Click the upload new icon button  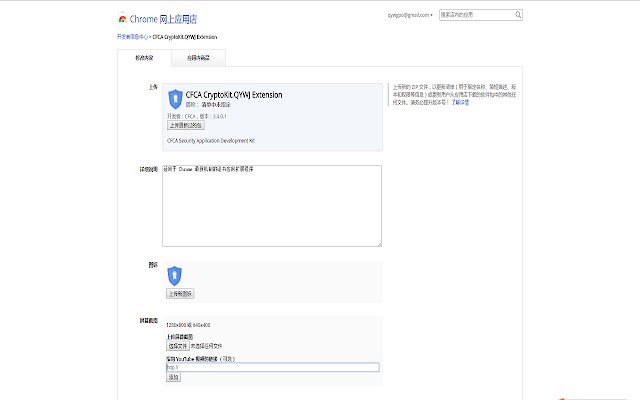click(180, 293)
